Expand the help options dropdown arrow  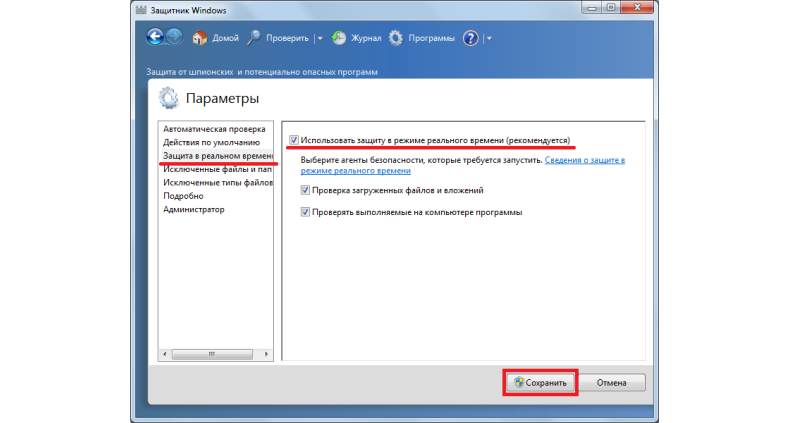click(489, 38)
